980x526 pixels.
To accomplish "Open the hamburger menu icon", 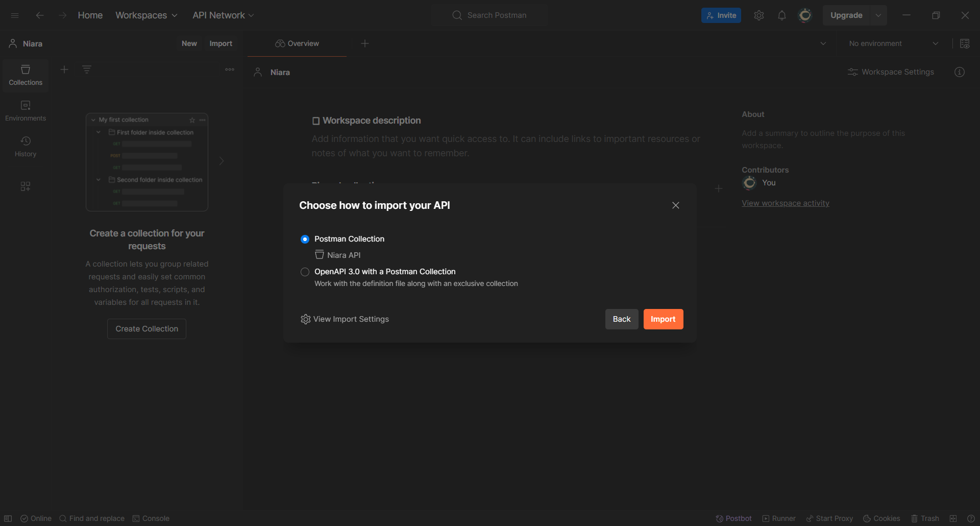I will (15, 15).
